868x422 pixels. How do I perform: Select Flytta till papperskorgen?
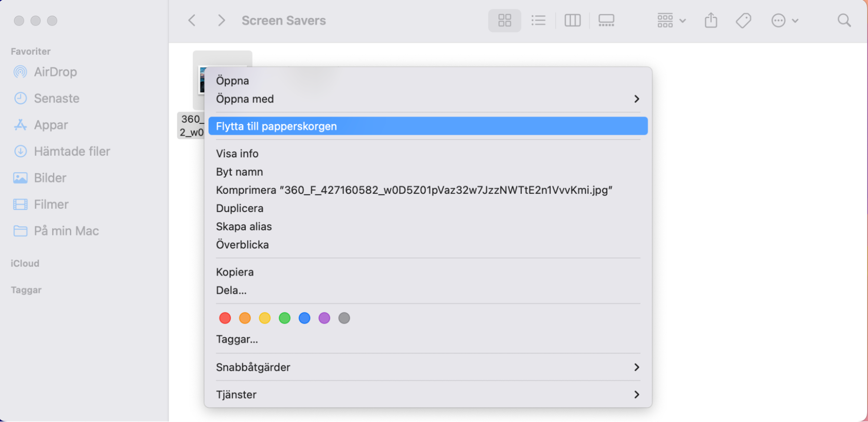pyautogui.click(x=428, y=126)
